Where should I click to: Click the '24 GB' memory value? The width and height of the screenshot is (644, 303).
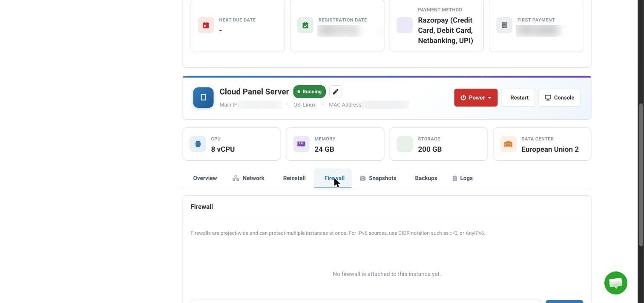(324, 149)
